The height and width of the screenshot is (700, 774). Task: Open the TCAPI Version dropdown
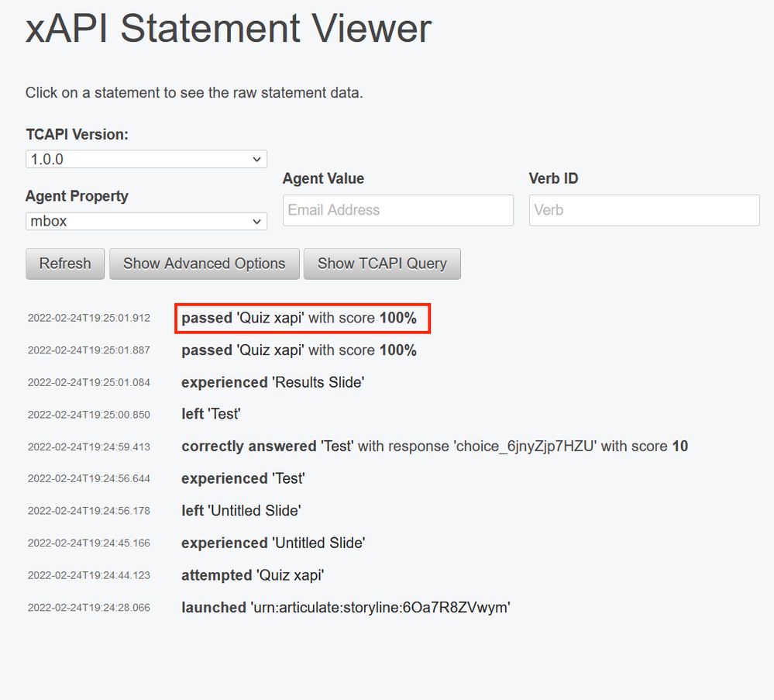pyautogui.click(x=146, y=159)
